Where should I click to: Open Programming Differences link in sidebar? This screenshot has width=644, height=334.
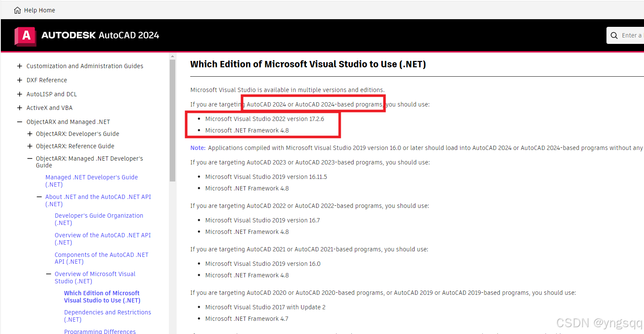point(100,331)
